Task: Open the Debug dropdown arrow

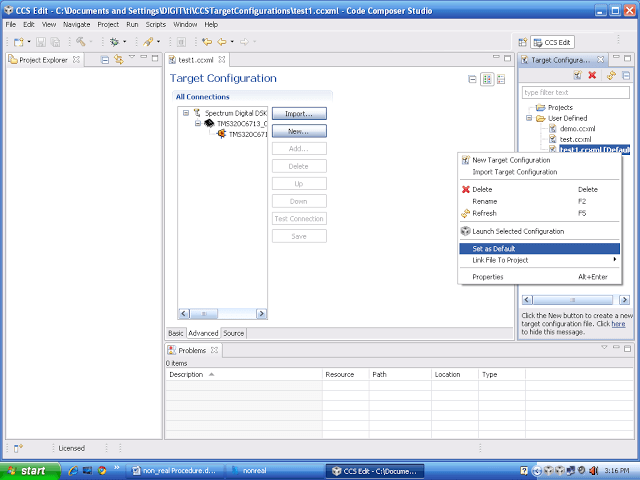Action: [124, 42]
